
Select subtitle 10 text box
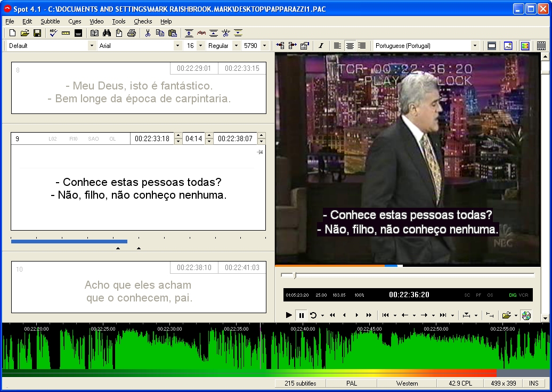tap(139, 292)
